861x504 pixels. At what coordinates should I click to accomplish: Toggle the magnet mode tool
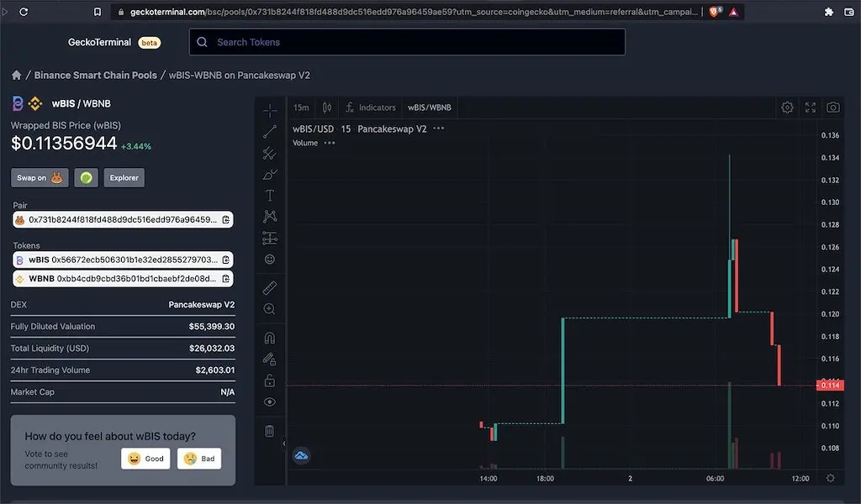click(x=270, y=338)
